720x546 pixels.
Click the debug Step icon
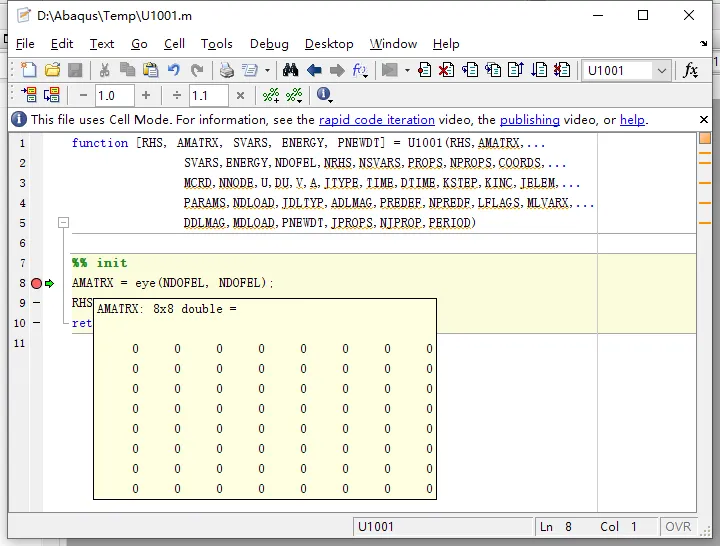[x=470, y=70]
